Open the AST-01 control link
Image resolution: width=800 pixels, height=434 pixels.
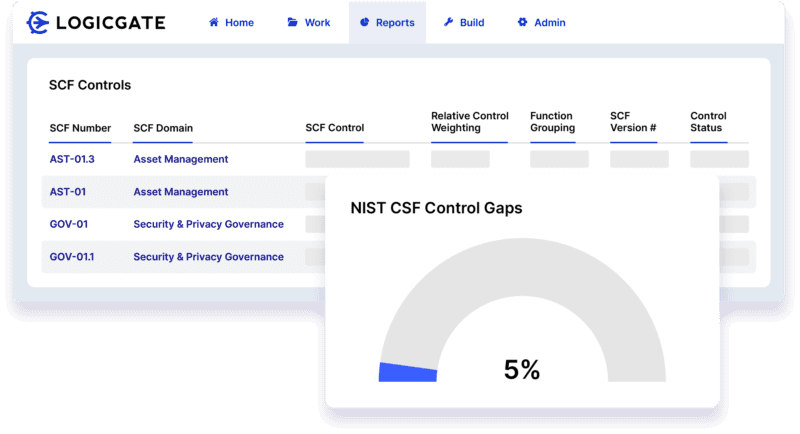click(67, 192)
